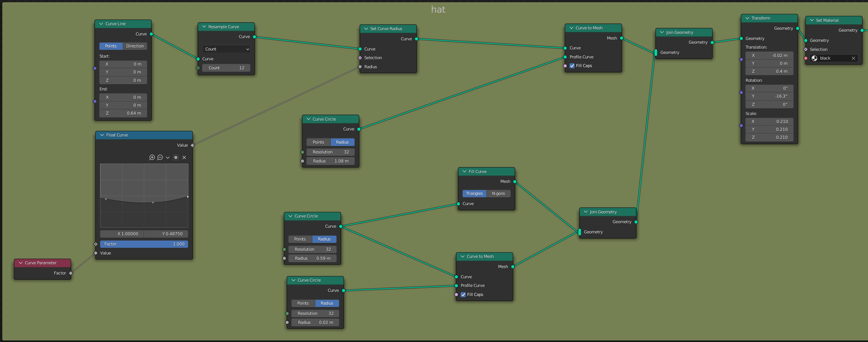Select Radius mode in 0.59 m Curve Circle
Image resolution: width=868 pixels, height=342 pixels.
click(x=324, y=239)
